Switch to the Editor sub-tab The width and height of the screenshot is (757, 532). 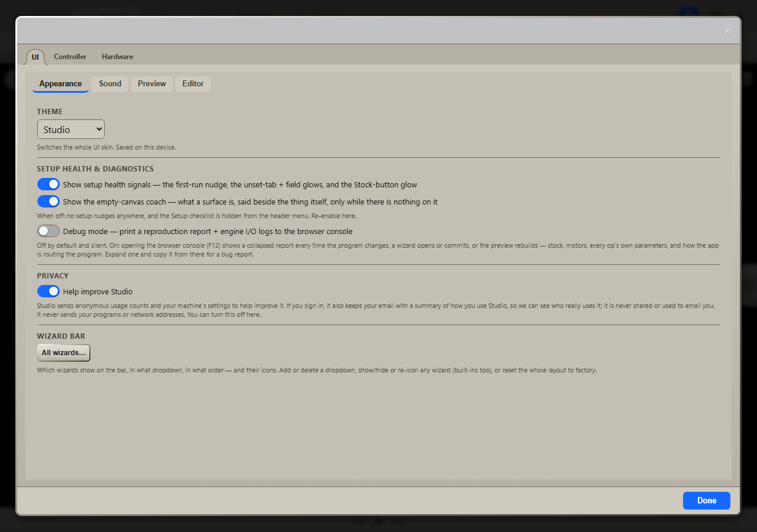[x=193, y=84]
